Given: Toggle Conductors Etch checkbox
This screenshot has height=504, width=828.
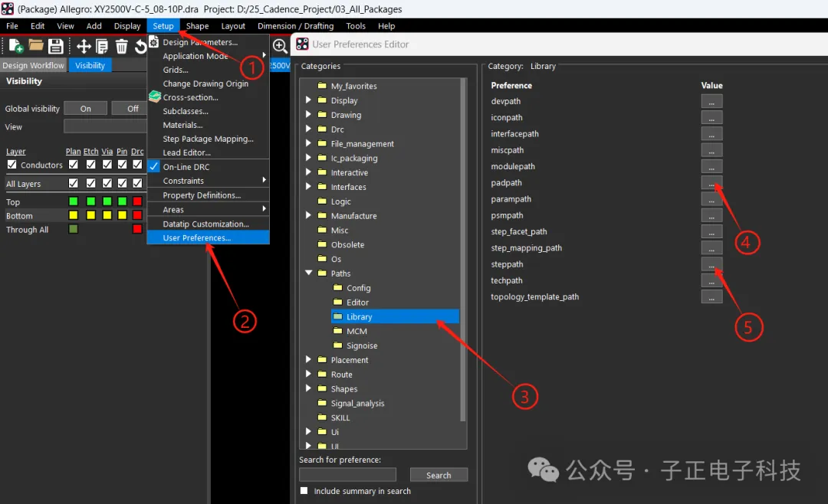Looking at the screenshot, I should click(x=90, y=165).
